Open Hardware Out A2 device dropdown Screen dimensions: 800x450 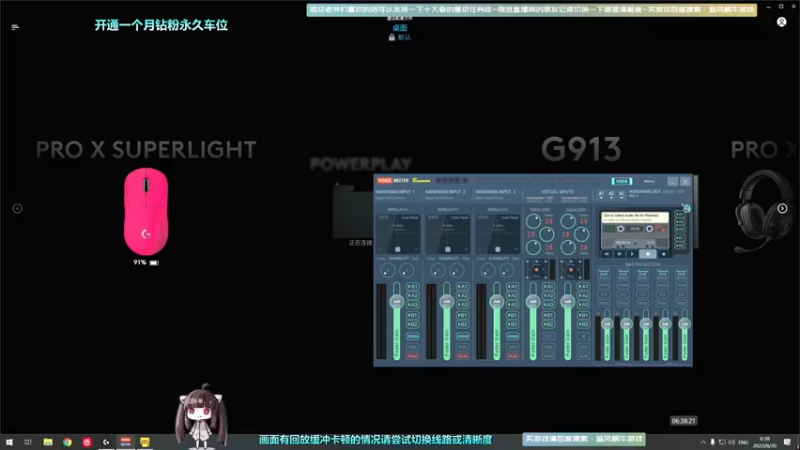[x=611, y=194]
